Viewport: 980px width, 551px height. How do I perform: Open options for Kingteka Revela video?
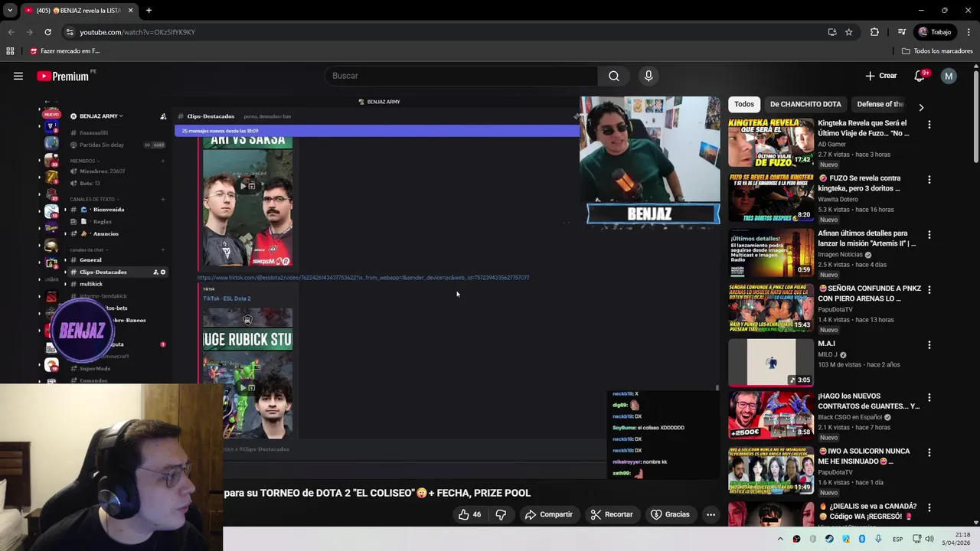click(x=929, y=124)
